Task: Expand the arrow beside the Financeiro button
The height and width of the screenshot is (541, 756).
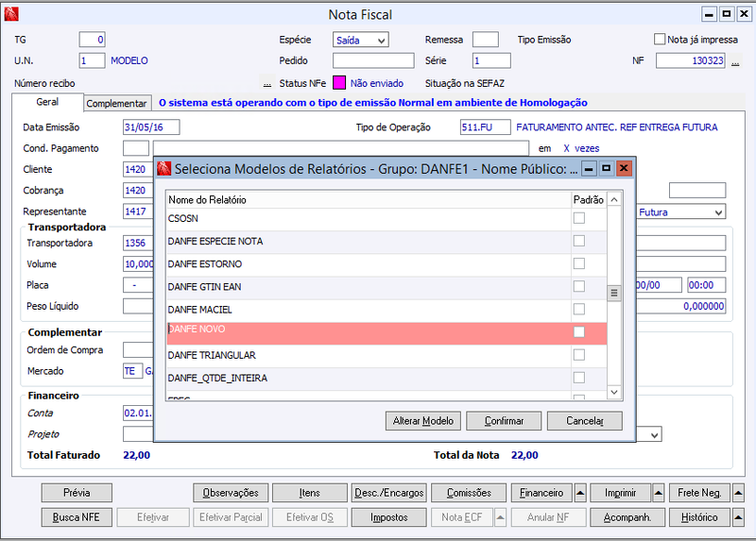Action: point(580,493)
